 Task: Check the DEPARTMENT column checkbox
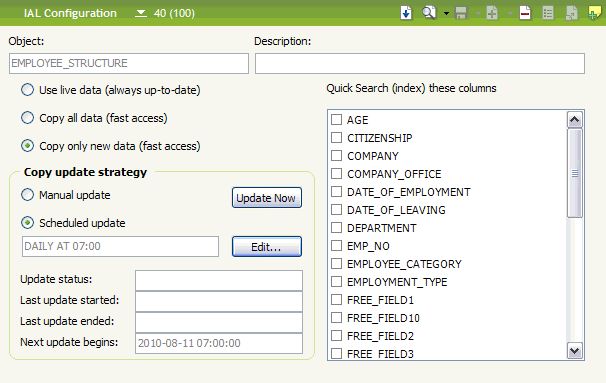tap(337, 227)
